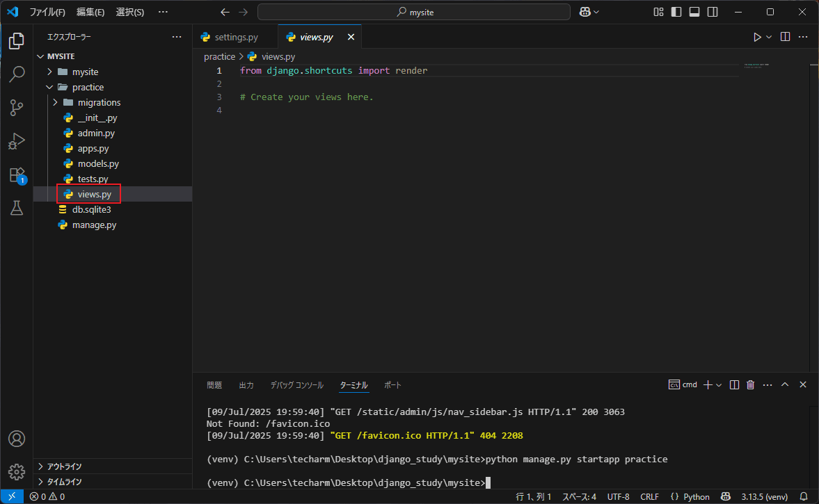
Task: Switch to the 問題 panel tab
Action: coord(214,385)
